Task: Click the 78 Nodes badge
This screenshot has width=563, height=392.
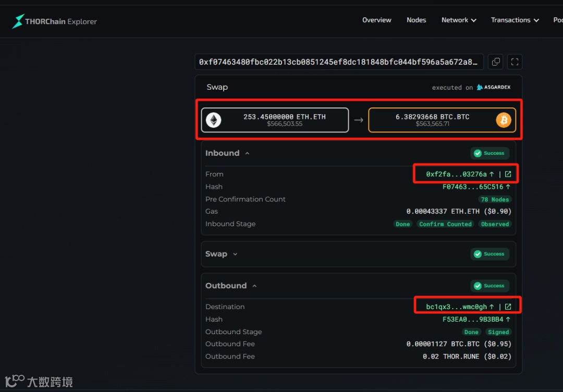Action: (495, 200)
